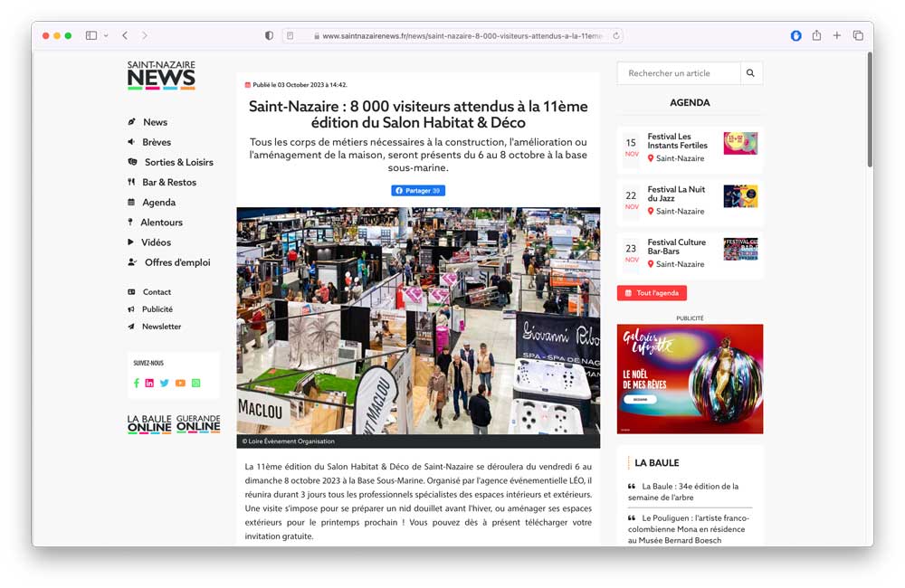Open the La Baule Online logo link
905x588 pixels.
pyautogui.click(x=149, y=424)
